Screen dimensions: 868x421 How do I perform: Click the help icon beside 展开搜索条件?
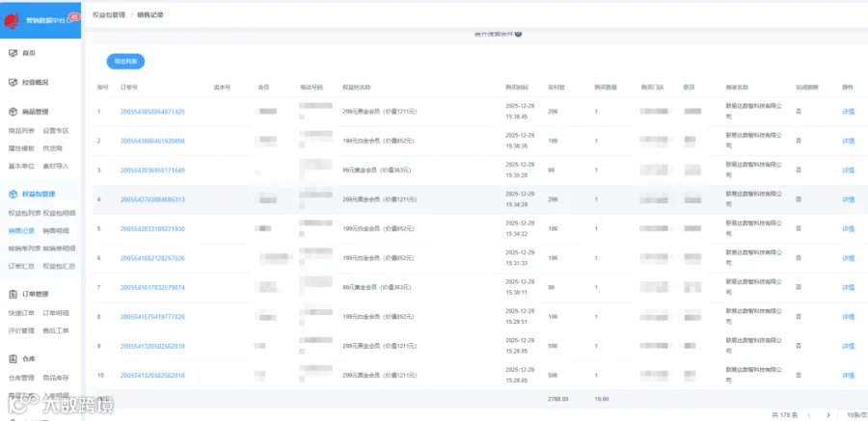(x=519, y=34)
